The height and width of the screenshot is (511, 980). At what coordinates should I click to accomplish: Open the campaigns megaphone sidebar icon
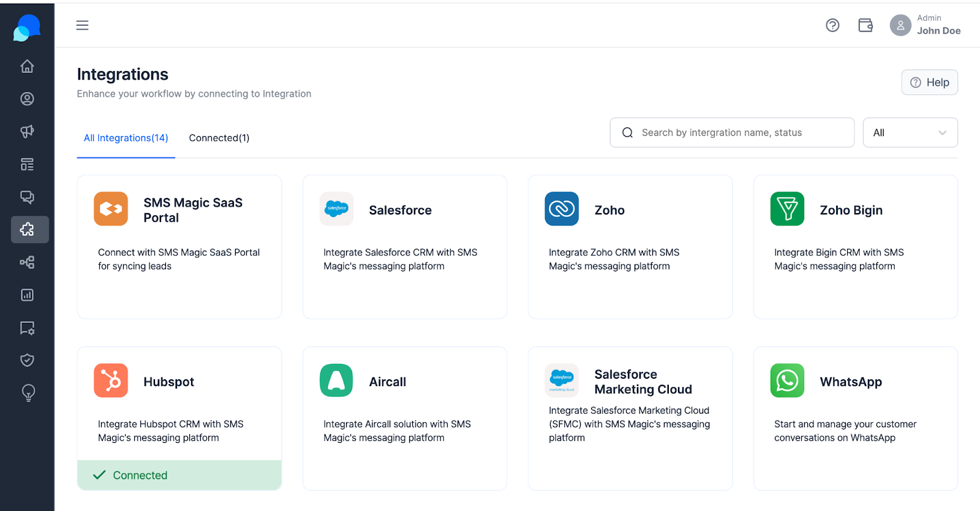27,131
